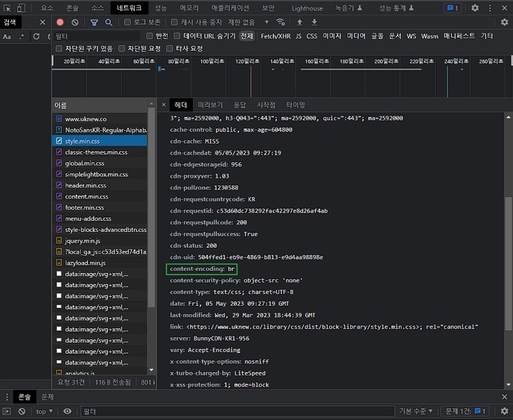Filter requests by JS type
Screen dimensions: 513x420
[x=298, y=36]
